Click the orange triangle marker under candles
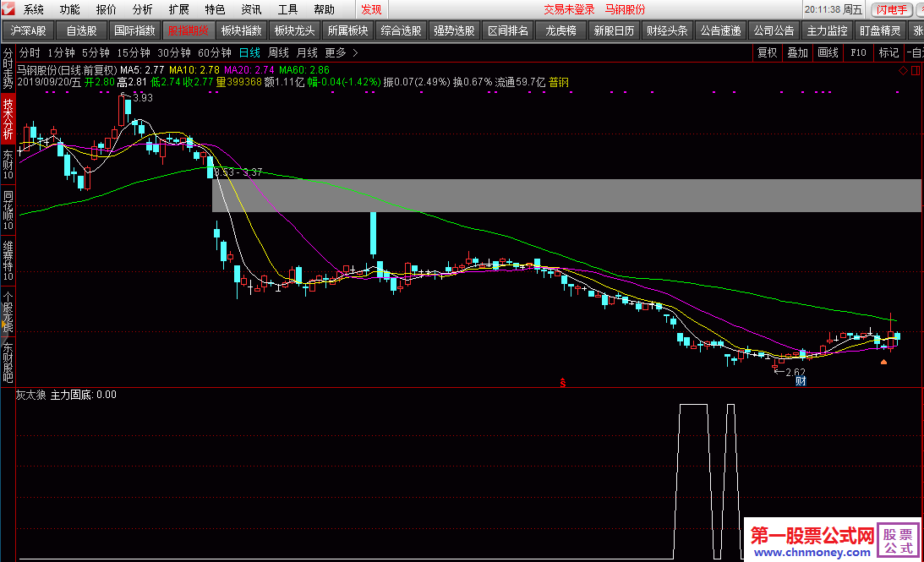The image size is (924, 562). 883,362
